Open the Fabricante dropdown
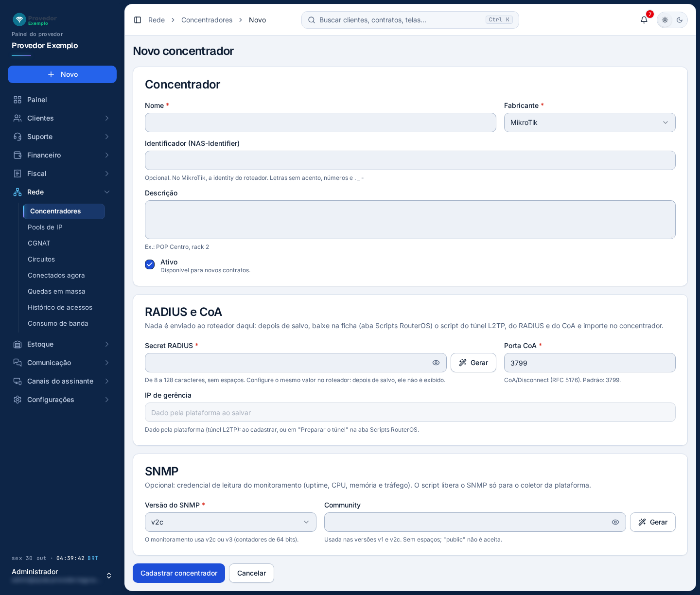 coord(590,122)
